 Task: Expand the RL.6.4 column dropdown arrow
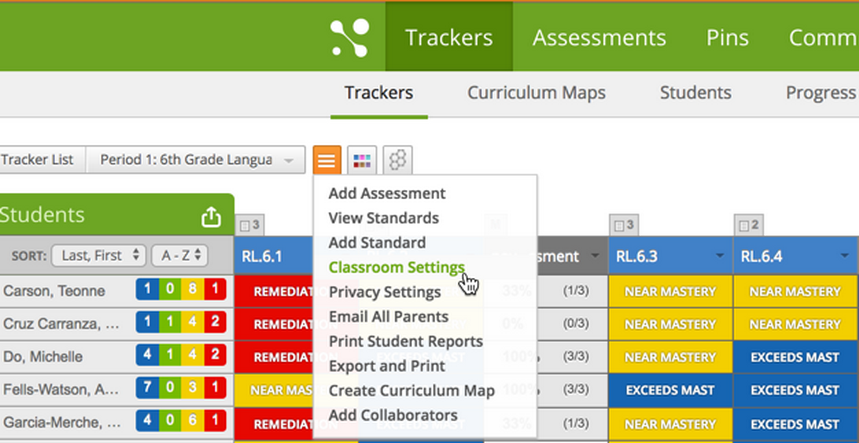(x=847, y=256)
